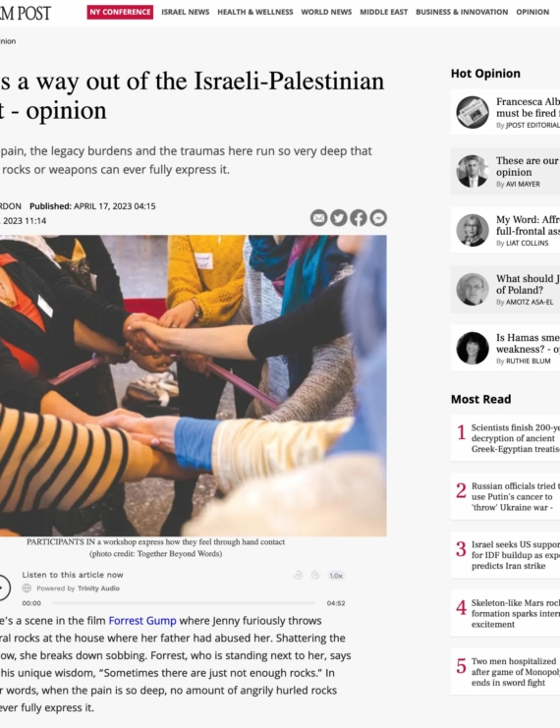Image resolution: width=560 pixels, height=728 pixels.
Task: Follow the Forrest Gump link
Action: 142,621
